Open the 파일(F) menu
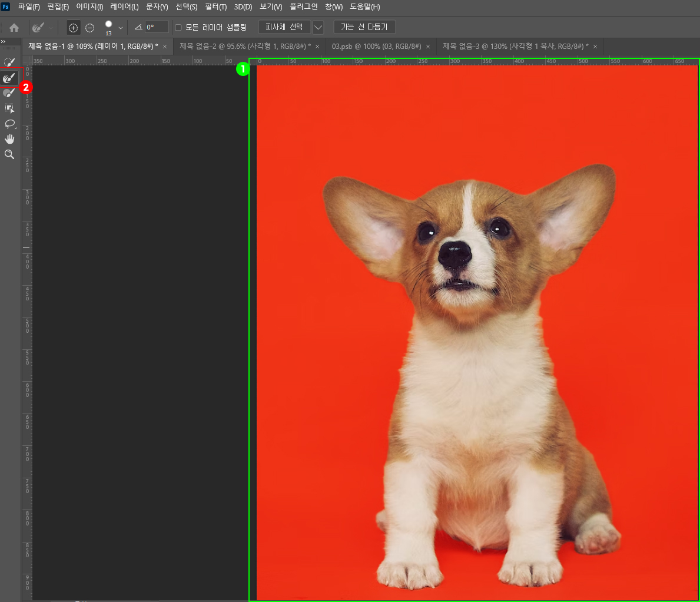 29,7
